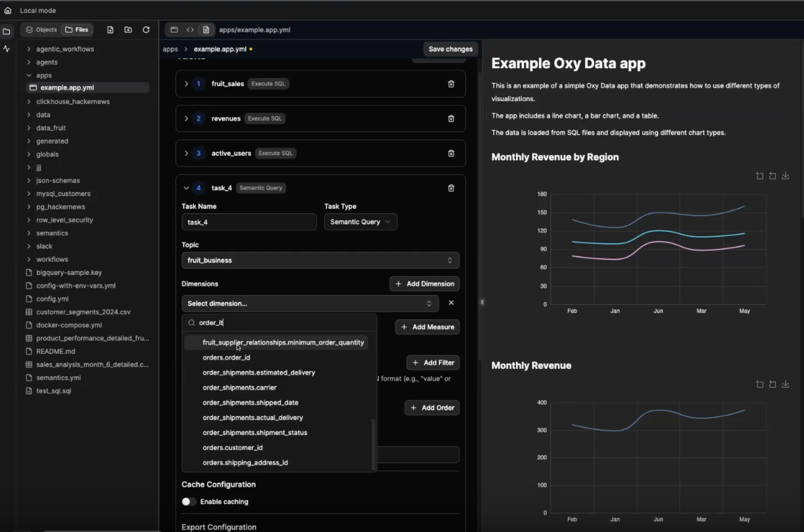Remove dimension row with X button
This screenshot has height=532, width=804.
point(451,303)
